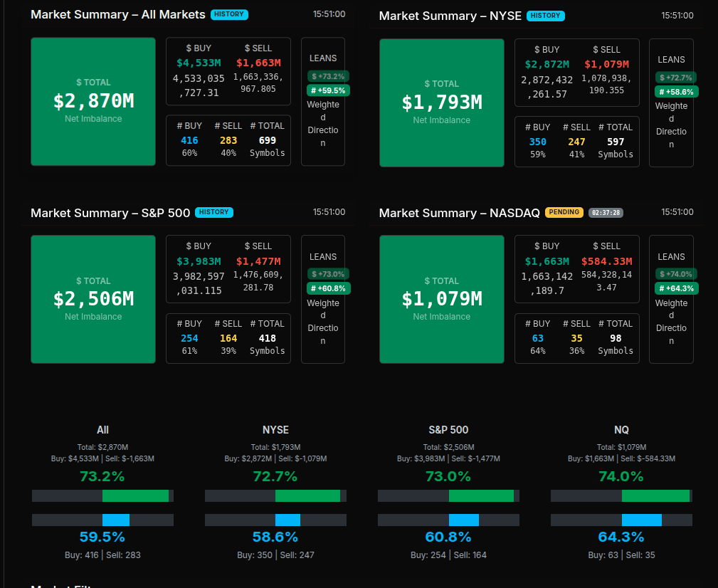Click the $1,793M NYSE net imbalance tile
This screenshot has height=588, width=718.
(x=441, y=103)
